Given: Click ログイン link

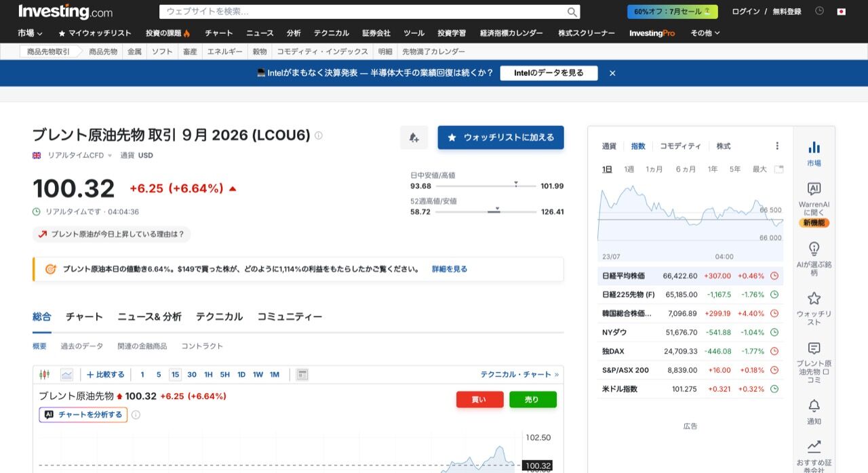Looking at the screenshot, I should (746, 12).
